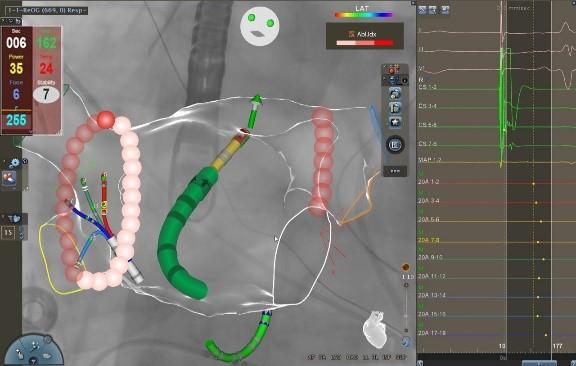Adjust the stepper arrows beside the 15 field
576x366 pixels.
tap(21, 233)
